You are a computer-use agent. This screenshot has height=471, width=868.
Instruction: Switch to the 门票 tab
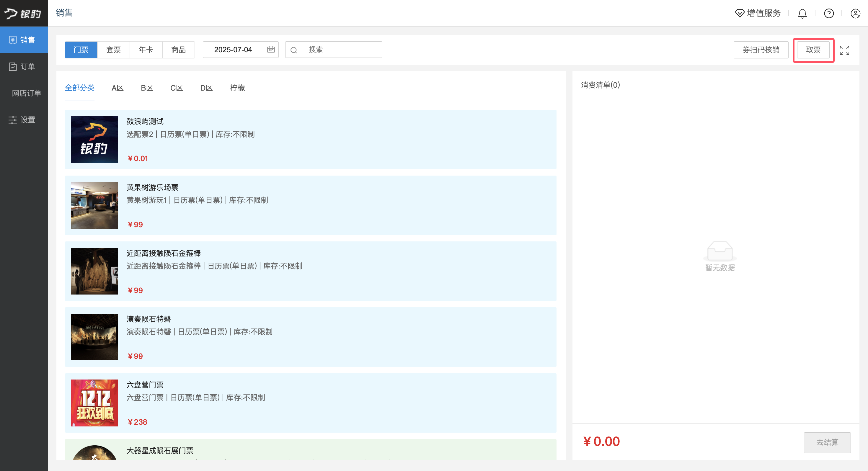(81, 50)
